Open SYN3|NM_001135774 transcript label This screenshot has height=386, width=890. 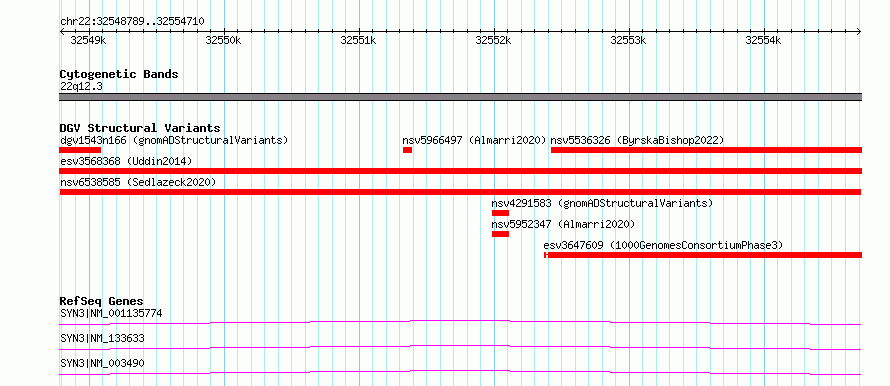pos(111,313)
